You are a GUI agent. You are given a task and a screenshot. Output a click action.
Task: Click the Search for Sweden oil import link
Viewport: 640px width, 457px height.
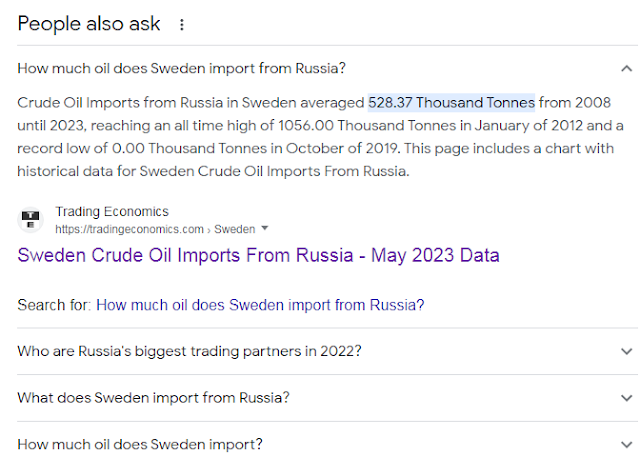[259, 305]
